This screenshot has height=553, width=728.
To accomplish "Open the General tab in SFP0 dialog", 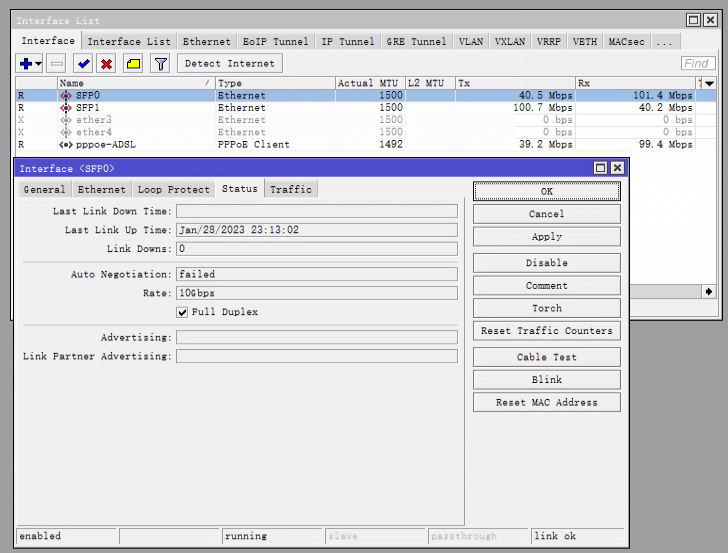I will (45, 189).
